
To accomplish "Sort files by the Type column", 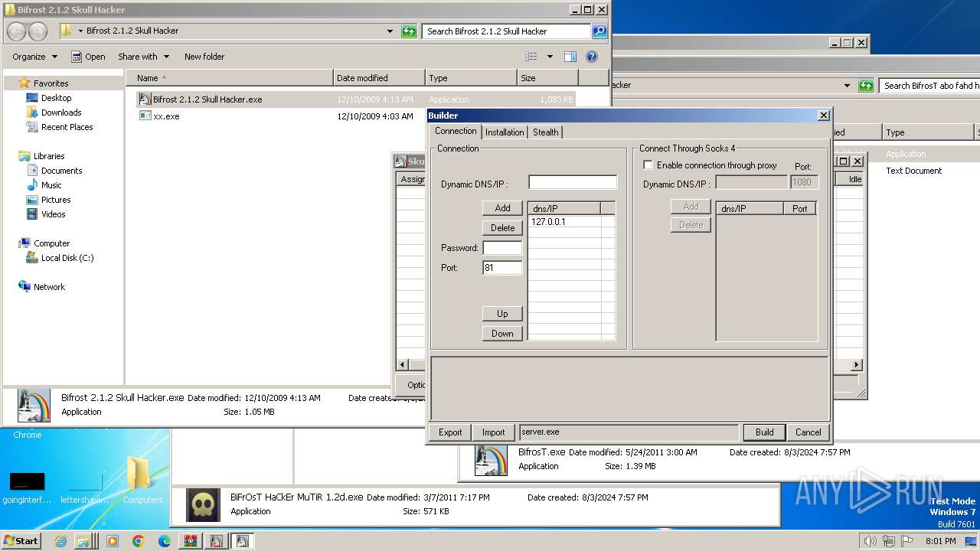I will tap(471, 78).
